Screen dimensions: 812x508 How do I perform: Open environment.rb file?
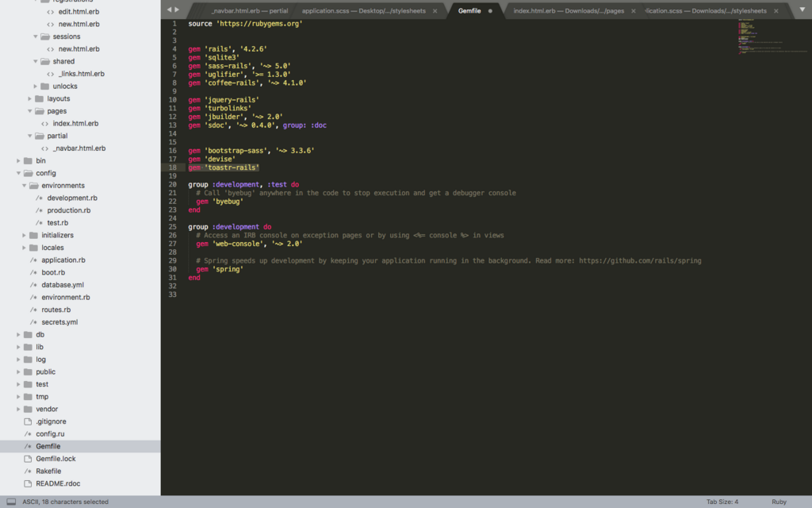[66, 298]
